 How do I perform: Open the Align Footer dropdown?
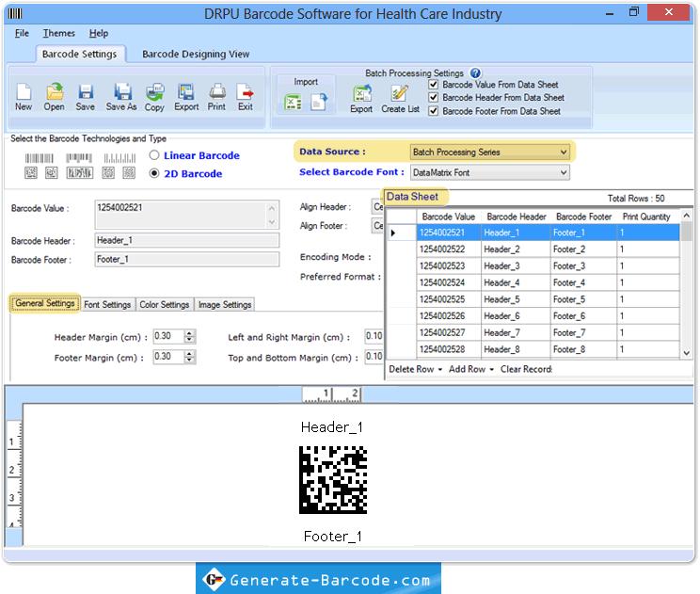point(377,226)
